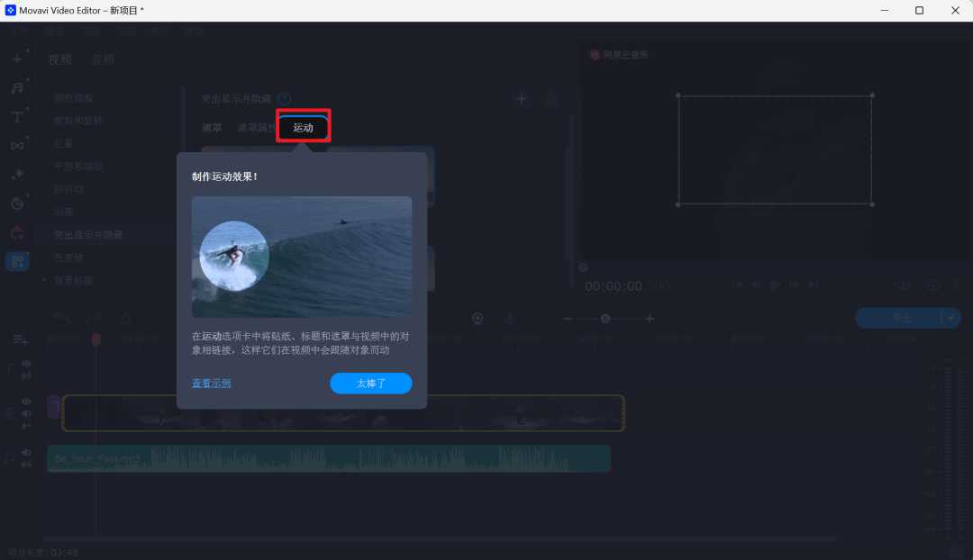Viewport: 973px width, 560px height.
Task: Click the undo arrow above the timeline
Action: point(61,318)
